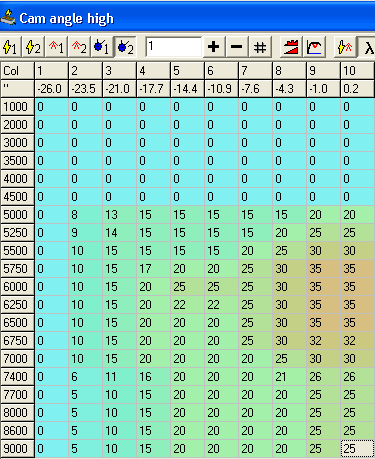Click the Cam angle high title bar icon
Screen dimensions: 375x459
coord(8,17)
